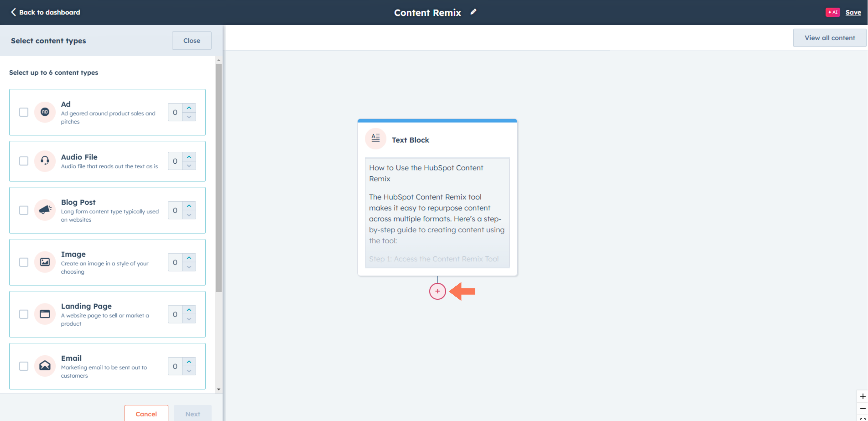Screen dimensions: 868x421
Task: Click the Landing Page browser icon
Action: tap(45, 314)
